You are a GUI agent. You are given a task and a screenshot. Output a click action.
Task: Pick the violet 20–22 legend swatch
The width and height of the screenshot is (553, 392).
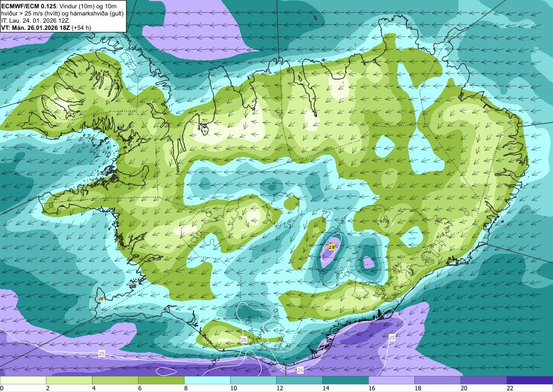coord(484,380)
